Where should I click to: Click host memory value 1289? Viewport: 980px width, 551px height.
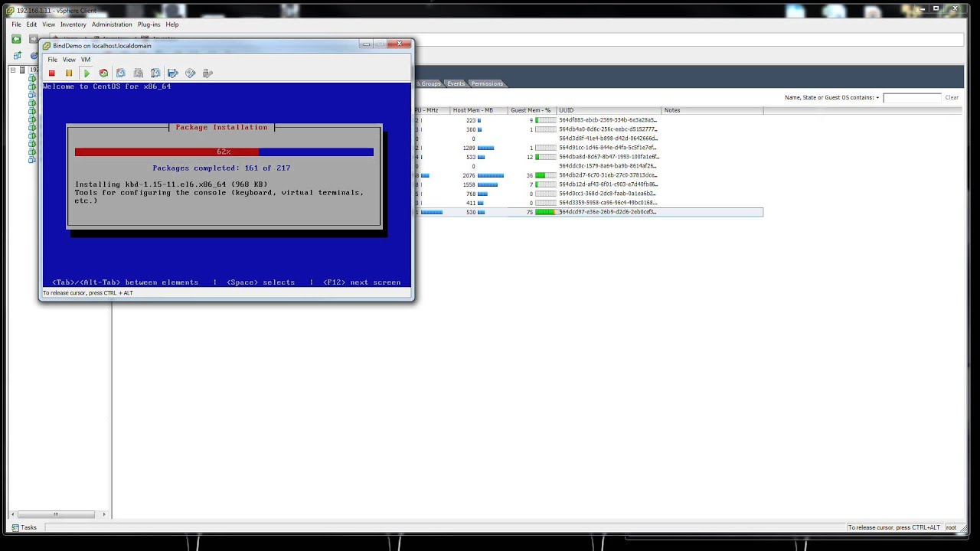pos(469,148)
